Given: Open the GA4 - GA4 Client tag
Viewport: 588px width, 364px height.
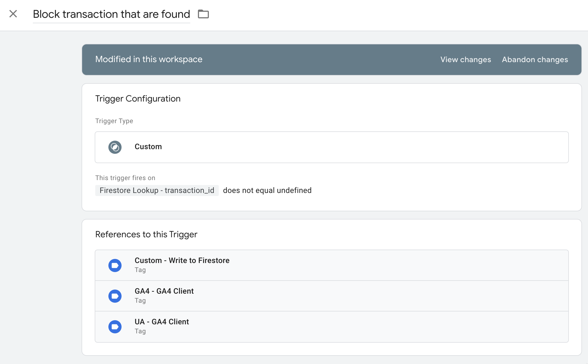Looking at the screenshot, I should (x=332, y=296).
